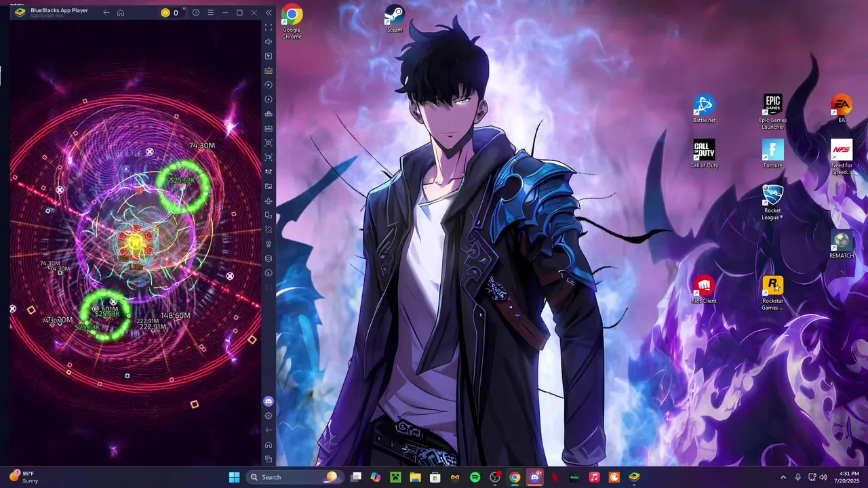Open Spotify from the taskbar

point(475,477)
